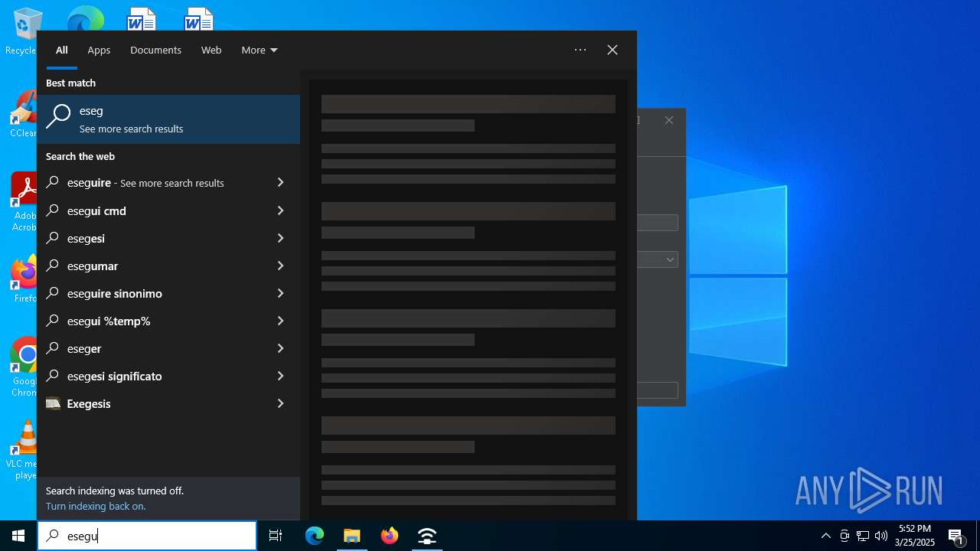The image size is (980, 551).
Task: Open search options three-dot menu
Action: (x=580, y=50)
